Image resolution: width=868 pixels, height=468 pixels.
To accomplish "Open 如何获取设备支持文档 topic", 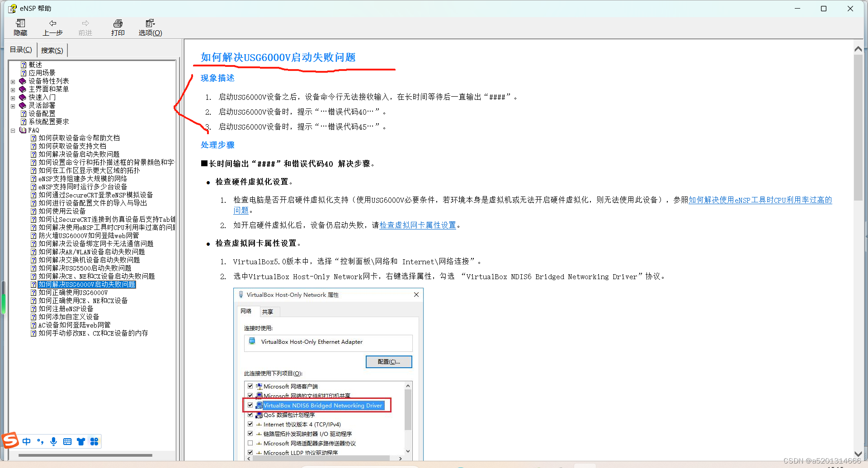I will point(72,146).
